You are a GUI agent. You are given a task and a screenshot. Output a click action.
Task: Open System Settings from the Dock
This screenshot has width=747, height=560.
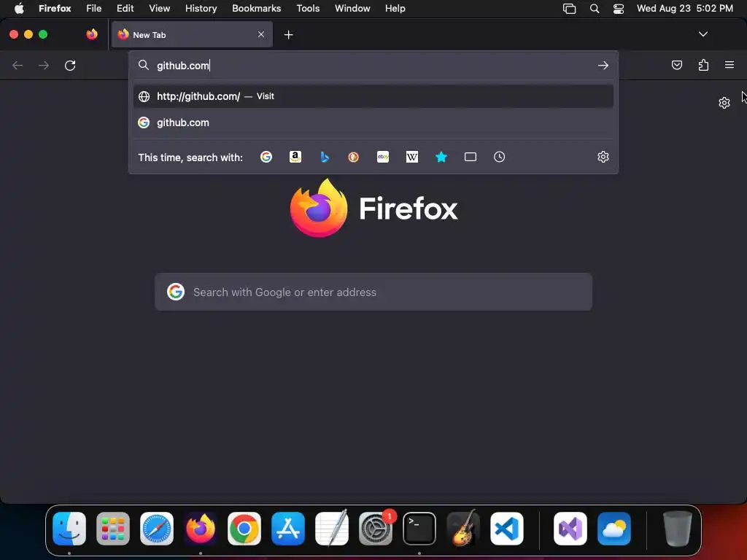click(376, 529)
